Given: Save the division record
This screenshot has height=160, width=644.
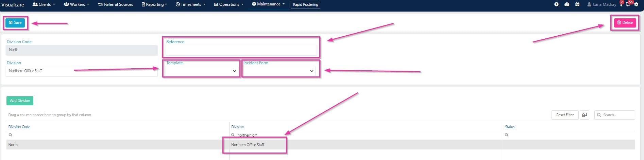Looking at the screenshot, I should [x=15, y=22].
